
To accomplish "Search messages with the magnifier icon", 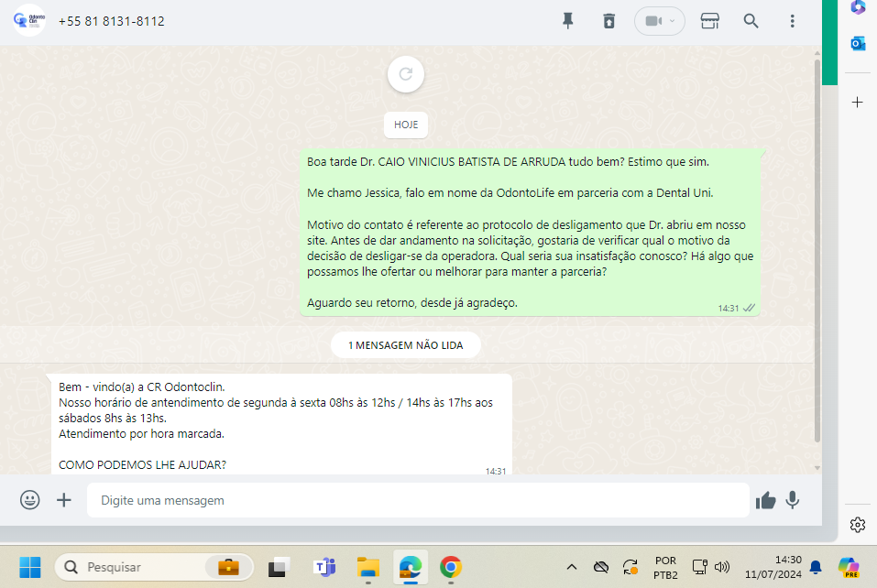I will pos(751,21).
